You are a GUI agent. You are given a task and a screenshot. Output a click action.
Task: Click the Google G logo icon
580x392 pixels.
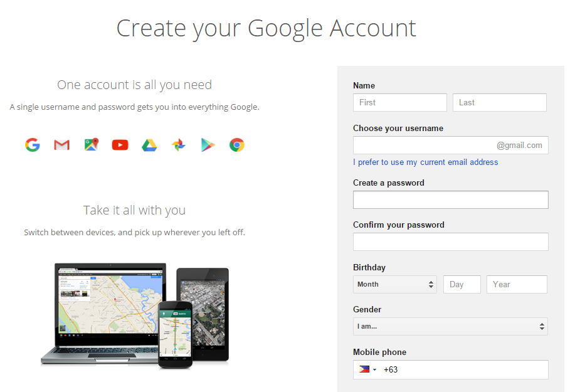click(x=33, y=145)
